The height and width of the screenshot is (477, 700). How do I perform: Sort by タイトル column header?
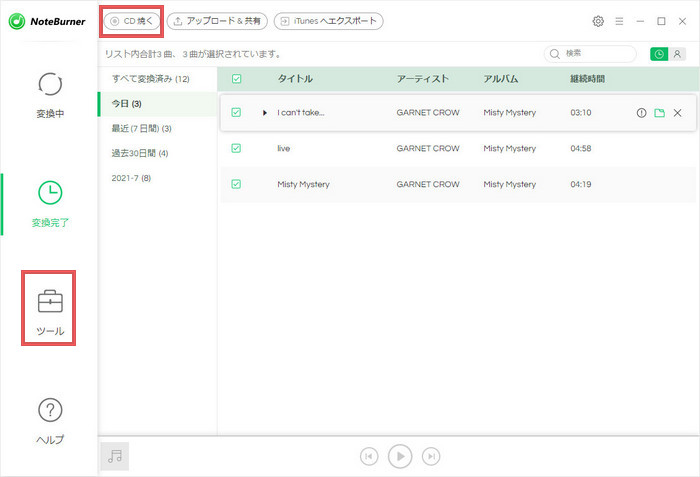295,79
